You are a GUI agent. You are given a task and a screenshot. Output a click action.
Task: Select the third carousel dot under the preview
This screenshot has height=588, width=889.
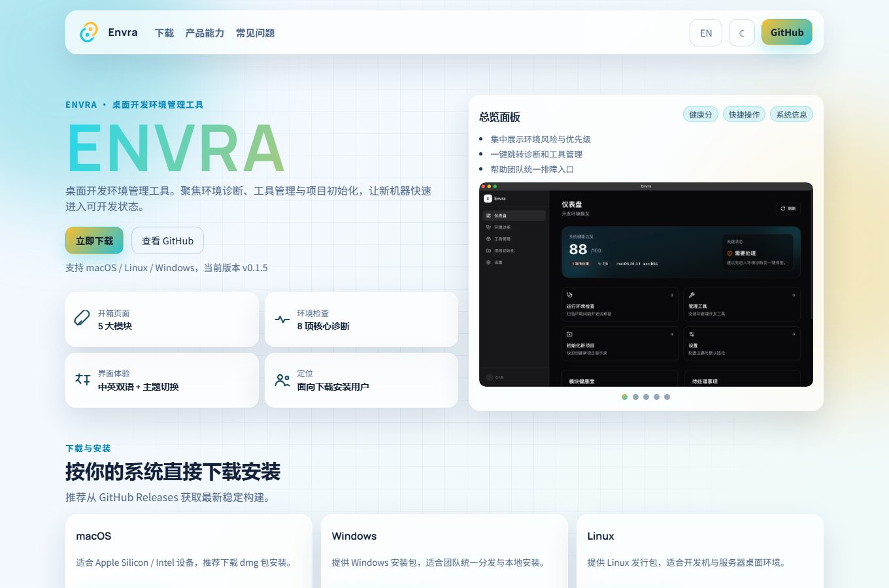point(646,397)
